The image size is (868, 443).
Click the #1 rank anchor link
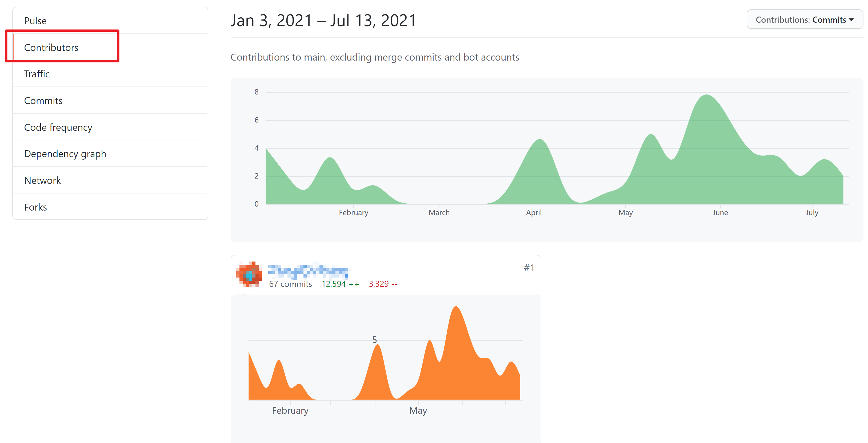(529, 268)
